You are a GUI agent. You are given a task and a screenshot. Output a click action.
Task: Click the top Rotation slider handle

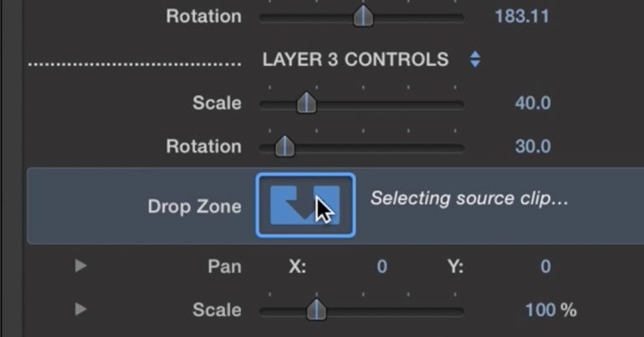point(363,17)
